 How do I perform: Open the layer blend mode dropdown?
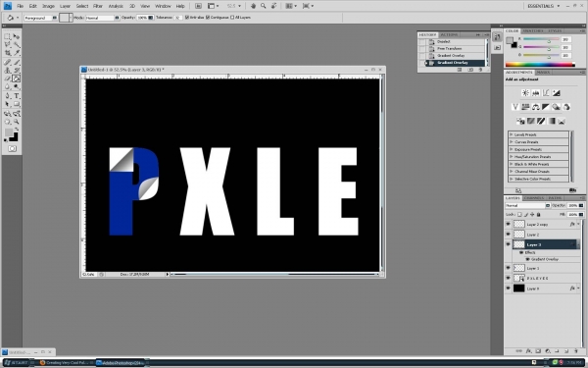(527, 206)
